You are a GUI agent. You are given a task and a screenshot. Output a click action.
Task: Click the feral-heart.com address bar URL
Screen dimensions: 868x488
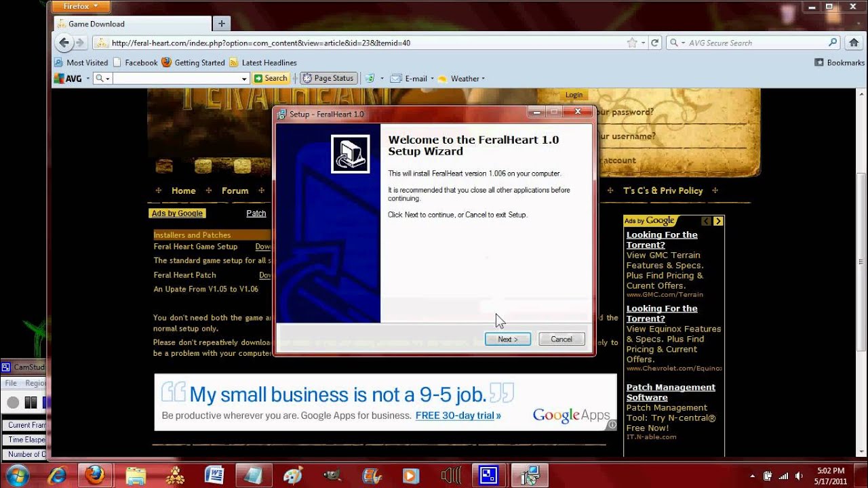pyautogui.click(x=261, y=43)
